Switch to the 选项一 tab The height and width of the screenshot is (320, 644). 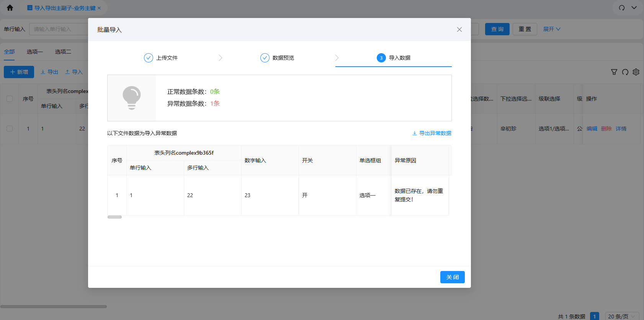(35, 52)
